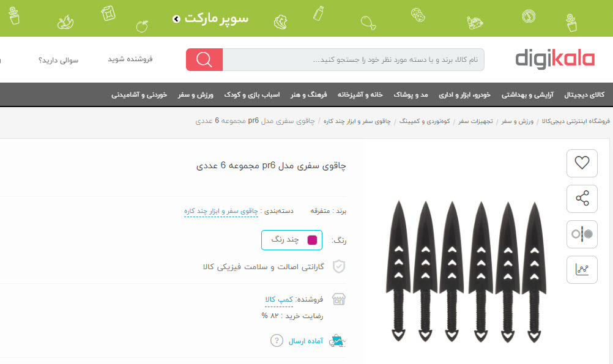Click the question mark help icon
This screenshot has height=364, width=613.
(x=277, y=341)
